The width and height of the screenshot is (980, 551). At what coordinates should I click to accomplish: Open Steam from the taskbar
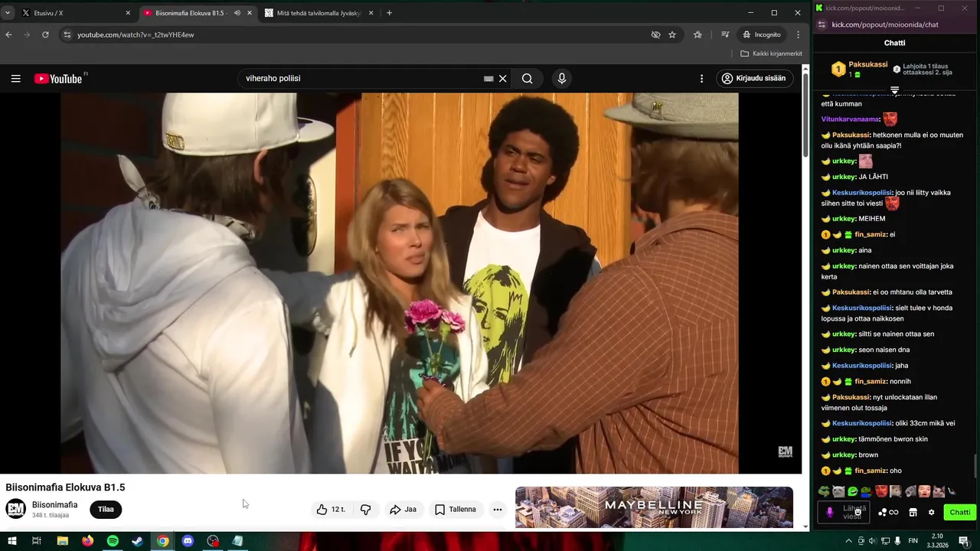click(138, 541)
